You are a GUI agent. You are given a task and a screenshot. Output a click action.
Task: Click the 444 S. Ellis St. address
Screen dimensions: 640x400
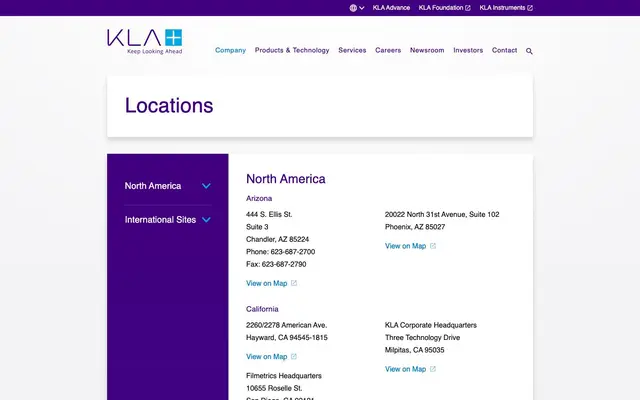(x=269, y=214)
